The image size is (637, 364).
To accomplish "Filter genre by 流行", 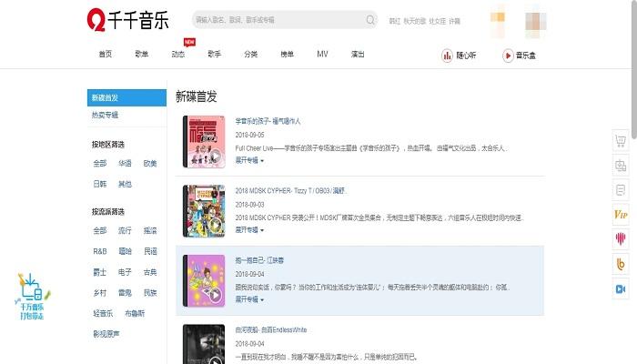I will click(125, 231).
